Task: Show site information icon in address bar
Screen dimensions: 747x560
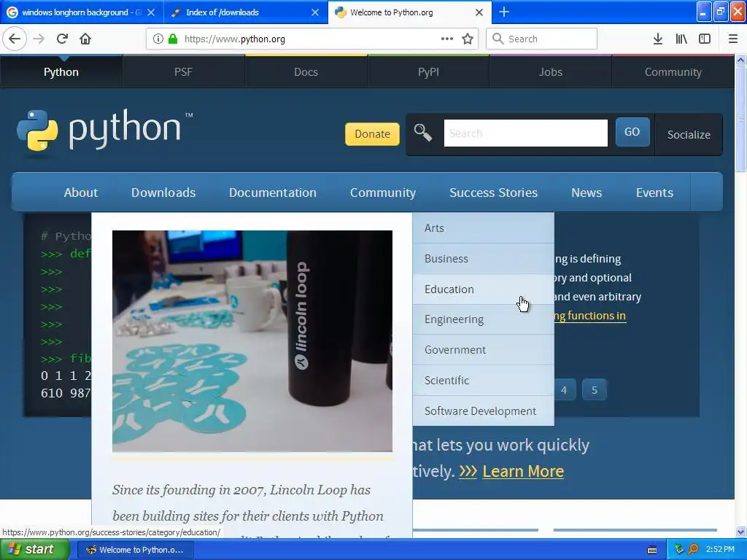Action: pos(158,39)
